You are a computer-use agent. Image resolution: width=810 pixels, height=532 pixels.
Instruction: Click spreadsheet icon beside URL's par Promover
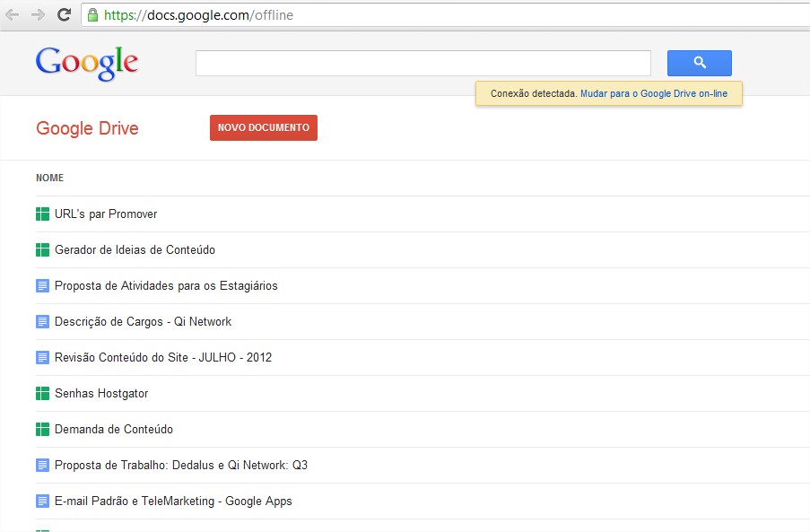click(42, 214)
